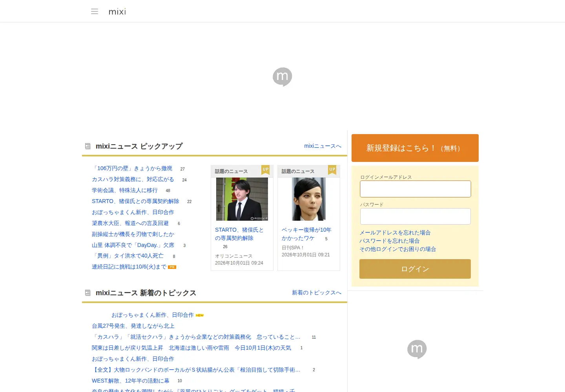The image size is (565, 392).
Task: Open 台風27号発生、発達しながら北上 topic
Action: [133, 326]
